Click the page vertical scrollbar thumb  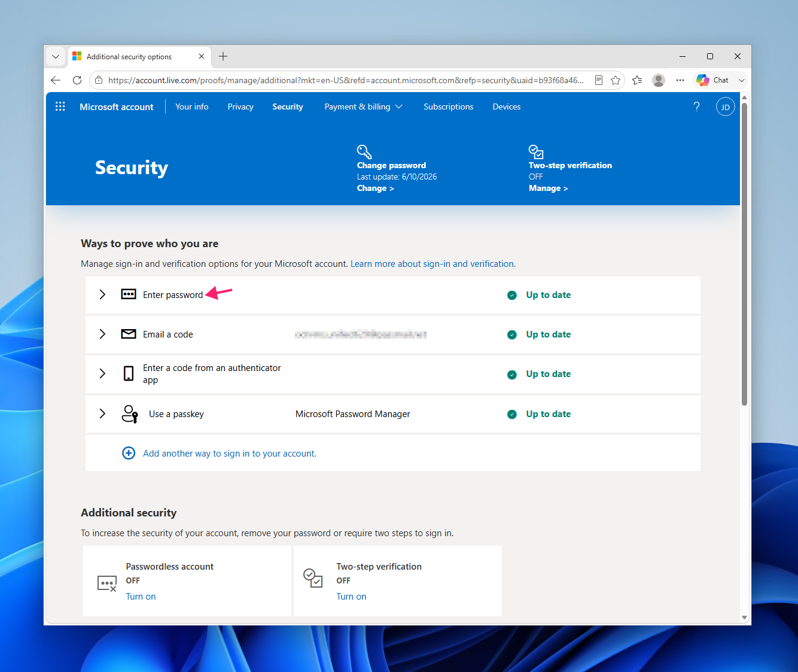[744, 254]
